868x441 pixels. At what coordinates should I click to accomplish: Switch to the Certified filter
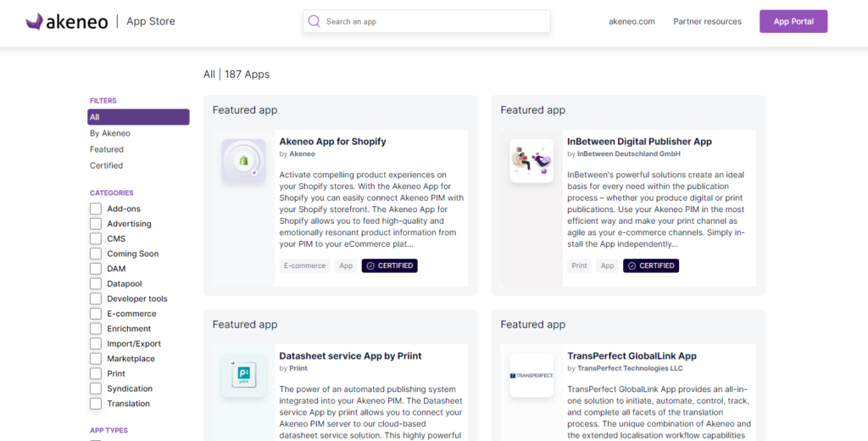[x=107, y=165]
